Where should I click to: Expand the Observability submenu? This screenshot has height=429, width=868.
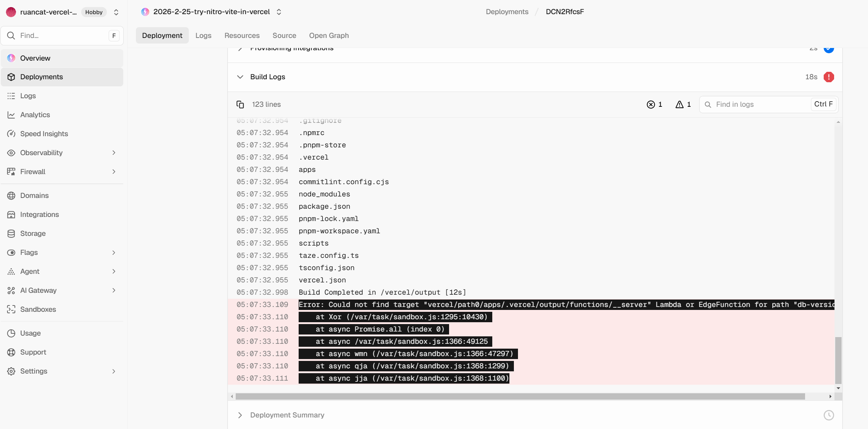[114, 153]
